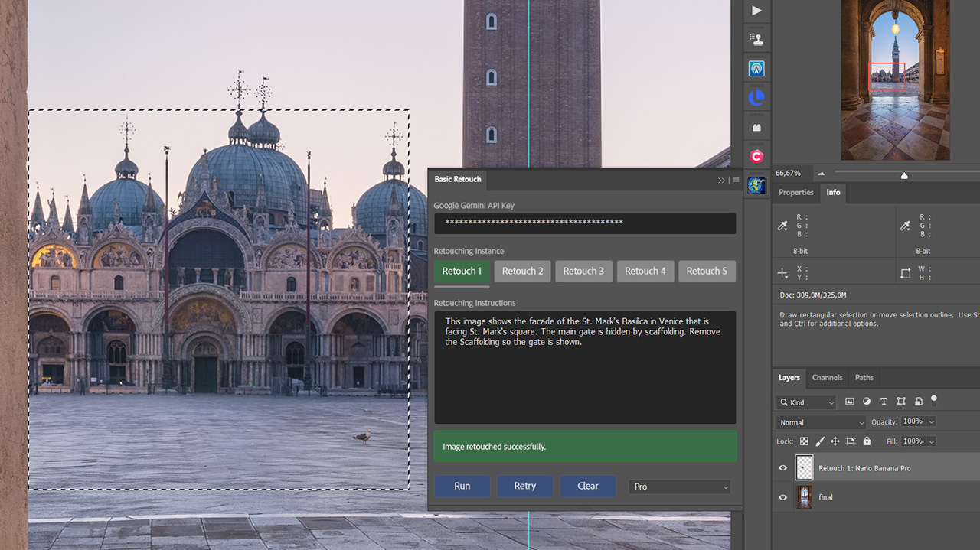Click the Run button in Basic Retouch

(x=462, y=487)
